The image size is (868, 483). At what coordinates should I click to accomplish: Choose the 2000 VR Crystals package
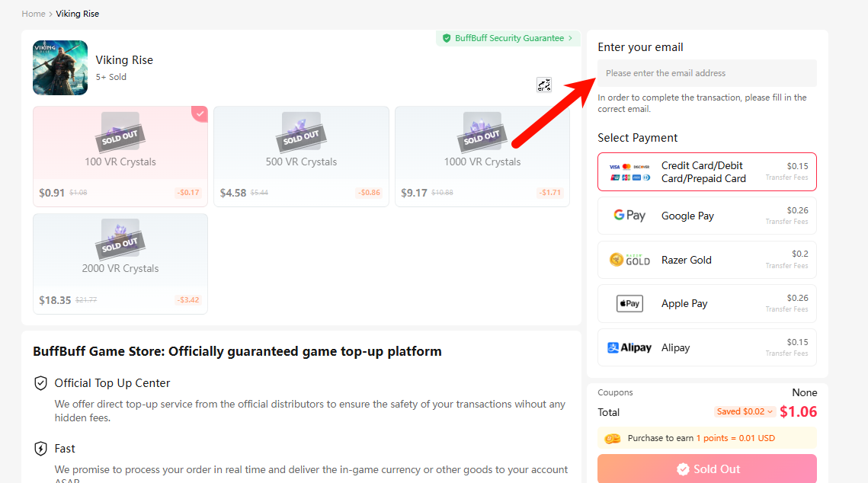(120, 264)
